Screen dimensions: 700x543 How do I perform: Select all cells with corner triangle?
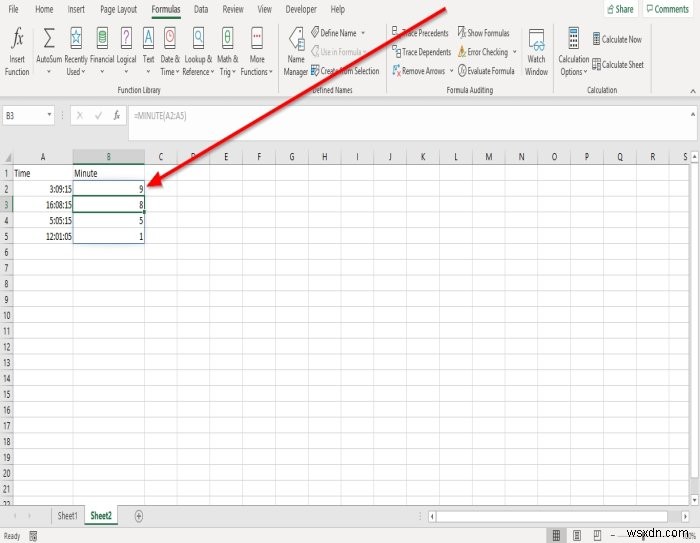7,157
